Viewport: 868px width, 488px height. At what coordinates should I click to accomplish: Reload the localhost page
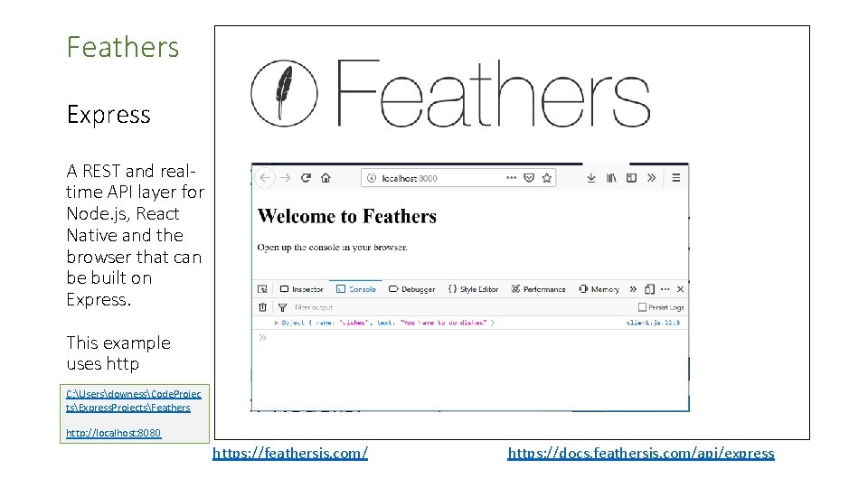306,178
